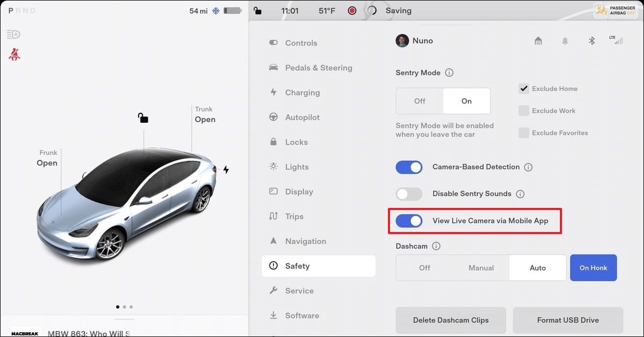Tap the red seatbelt warning icon
Image resolution: width=644 pixels, height=337 pixels.
[x=14, y=54]
